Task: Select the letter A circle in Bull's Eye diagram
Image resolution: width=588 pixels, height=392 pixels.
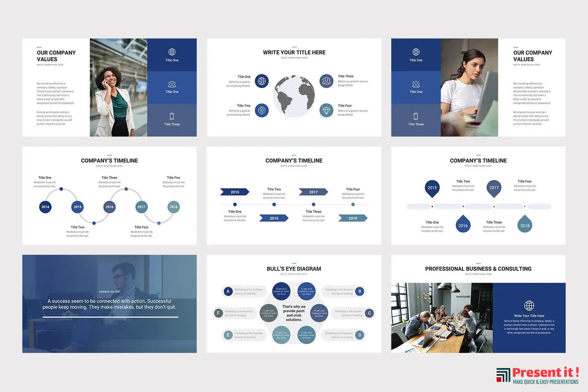Action: (228, 291)
